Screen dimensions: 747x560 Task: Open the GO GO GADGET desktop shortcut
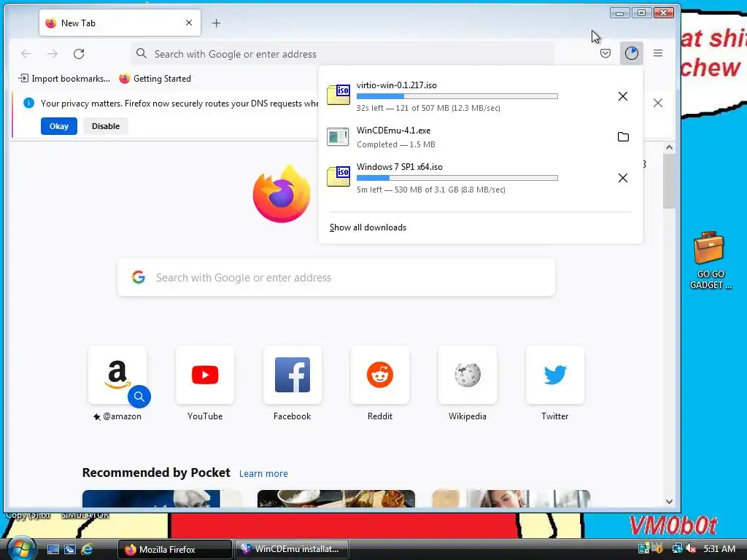(710, 260)
